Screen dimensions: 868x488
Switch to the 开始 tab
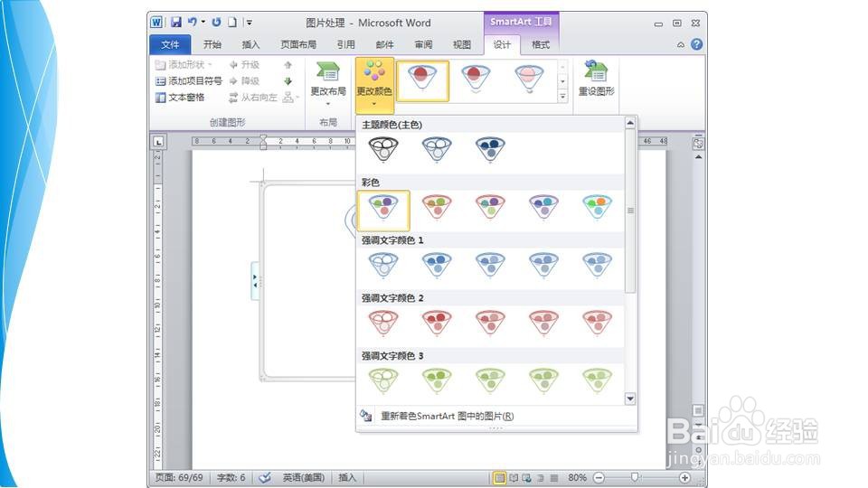coord(212,44)
